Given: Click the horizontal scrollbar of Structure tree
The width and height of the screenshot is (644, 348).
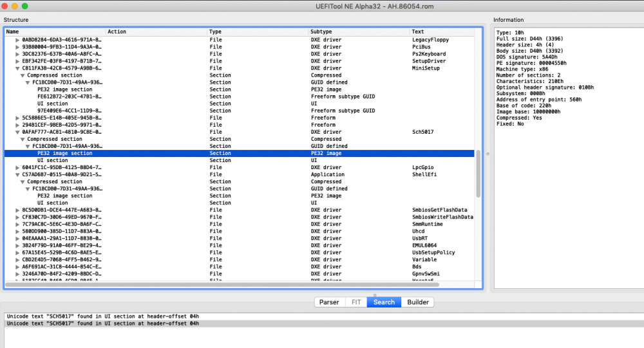Looking at the screenshot, I should pos(222,284).
